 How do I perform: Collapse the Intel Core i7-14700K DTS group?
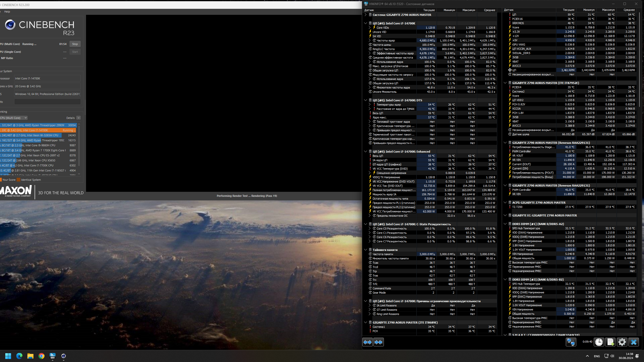[366, 100]
